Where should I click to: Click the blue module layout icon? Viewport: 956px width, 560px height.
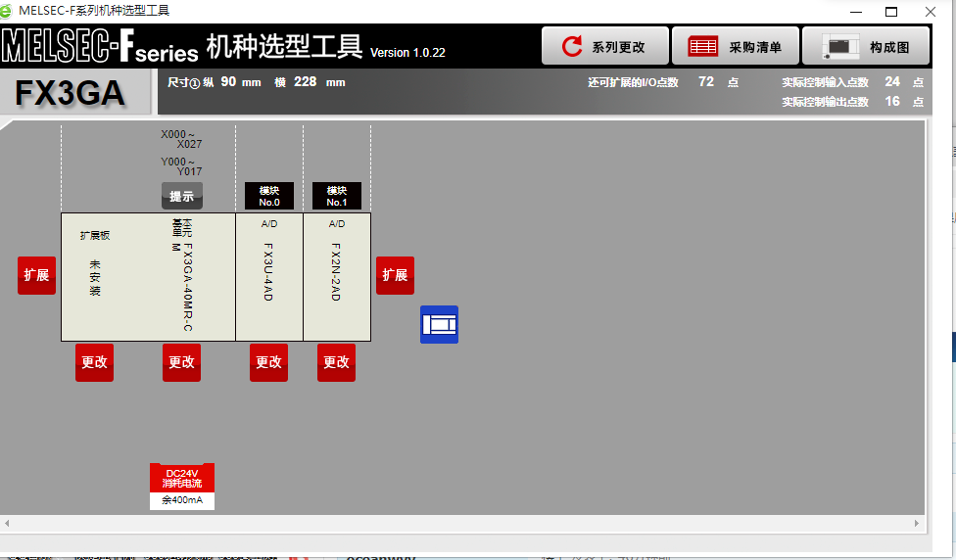pyautogui.click(x=439, y=324)
